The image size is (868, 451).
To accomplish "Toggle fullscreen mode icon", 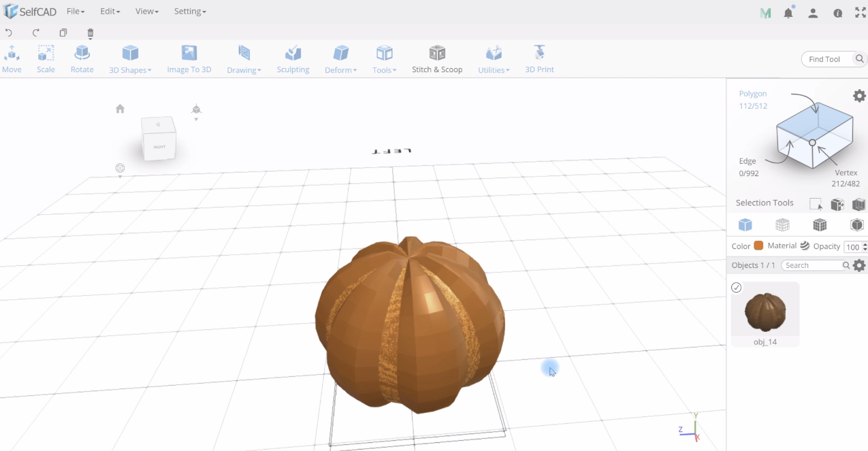I will point(860,13).
